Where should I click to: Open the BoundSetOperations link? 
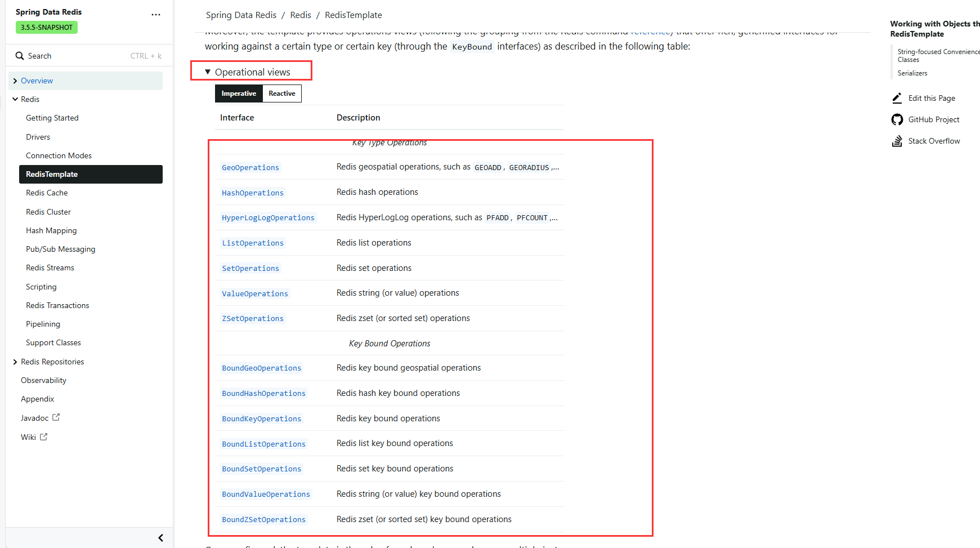pyautogui.click(x=262, y=469)
